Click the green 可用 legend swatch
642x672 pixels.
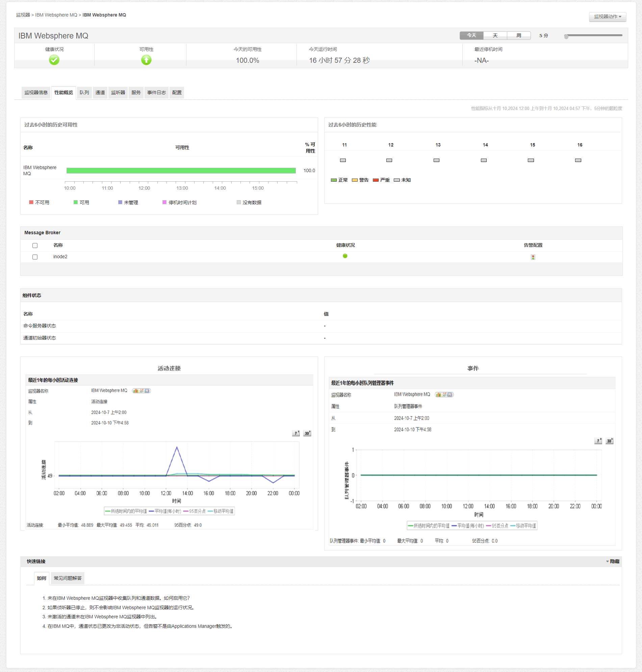click(76, 203)
